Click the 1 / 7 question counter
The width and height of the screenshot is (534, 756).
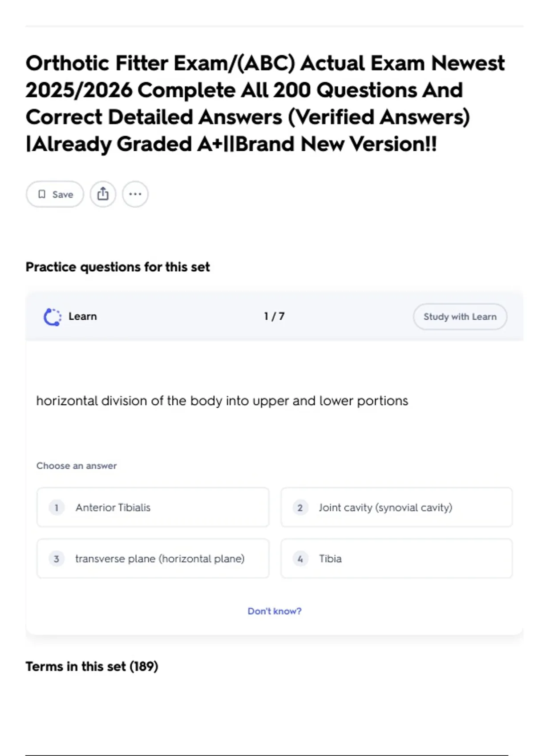point(274,317)
